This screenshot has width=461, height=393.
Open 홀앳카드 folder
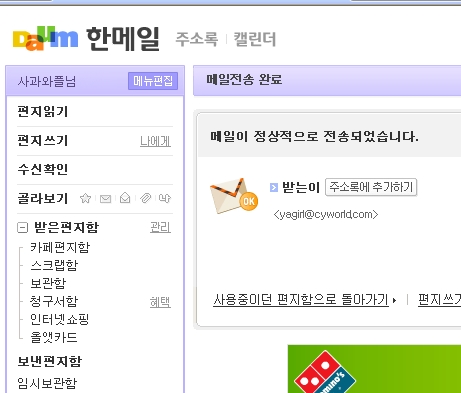click(x=54, y=337)
